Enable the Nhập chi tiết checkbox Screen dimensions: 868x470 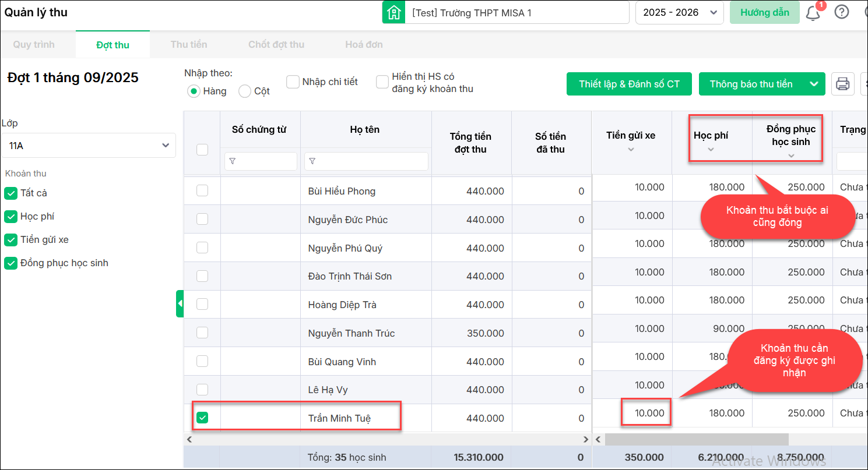click(293, 82)
